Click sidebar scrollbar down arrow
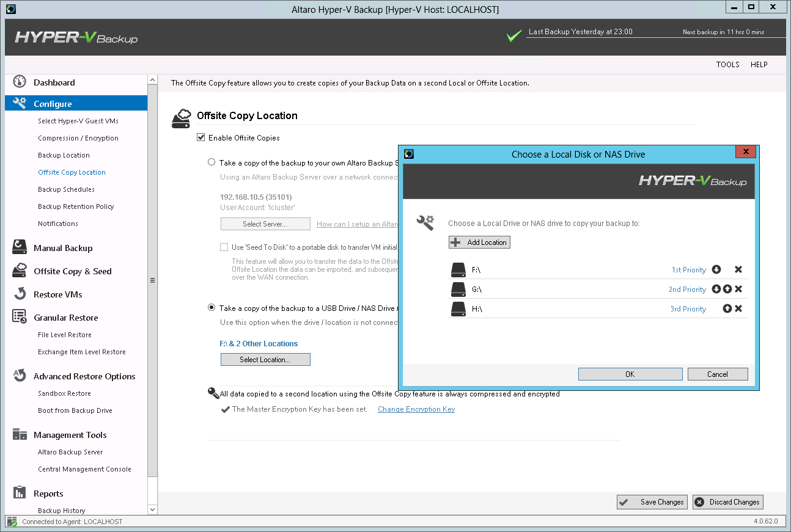The width and height of the screenshot is (791, 532). [152, 509]
